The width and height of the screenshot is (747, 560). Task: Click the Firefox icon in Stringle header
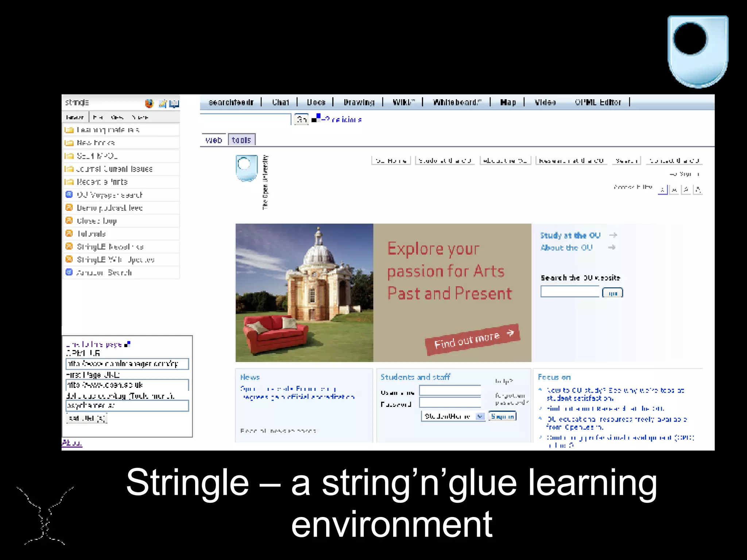149,104
